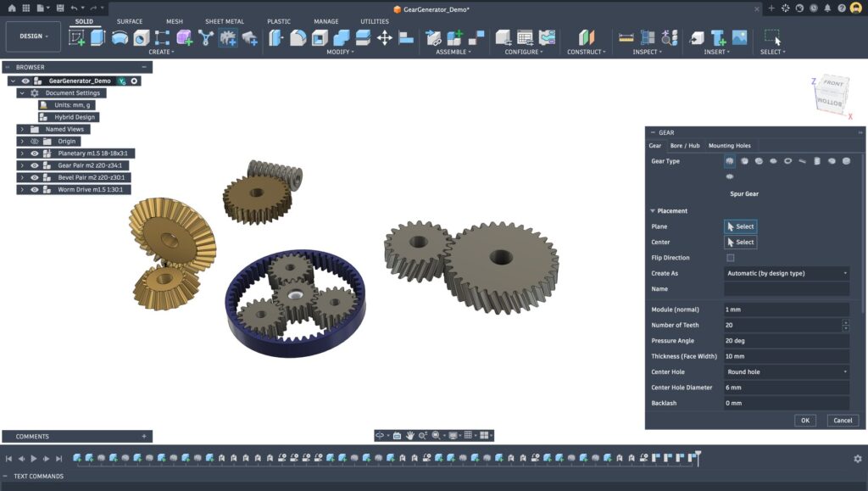This screenshot has height=491, width=868.
Task: Click the Undo arrow icon
Action: pos(74,8)
